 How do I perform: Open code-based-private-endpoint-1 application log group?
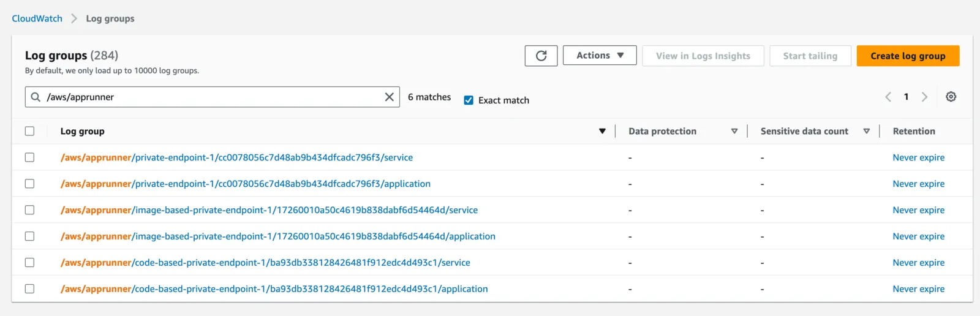click(x=274, y=289)
